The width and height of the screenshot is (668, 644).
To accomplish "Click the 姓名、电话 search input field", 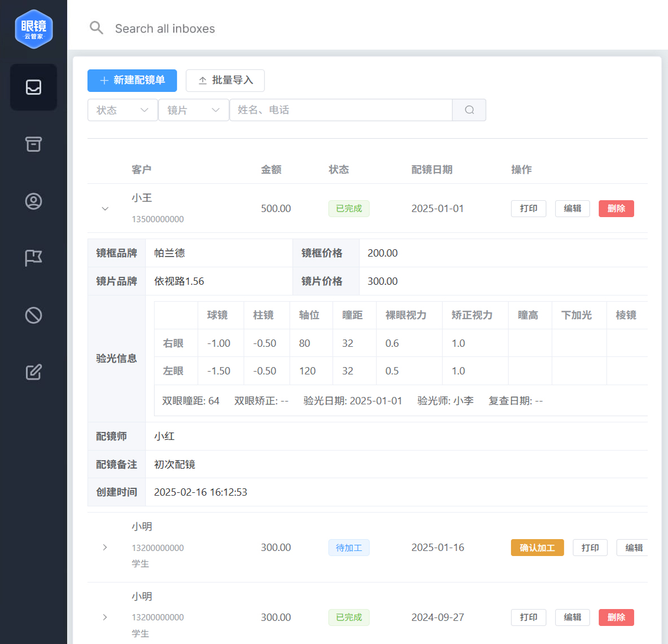I will point(341,110).
